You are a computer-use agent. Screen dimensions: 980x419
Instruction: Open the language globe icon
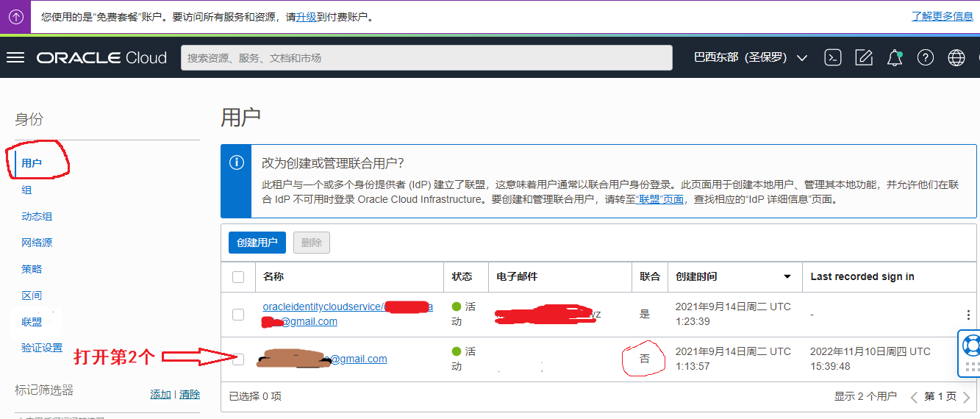point(956,57)
